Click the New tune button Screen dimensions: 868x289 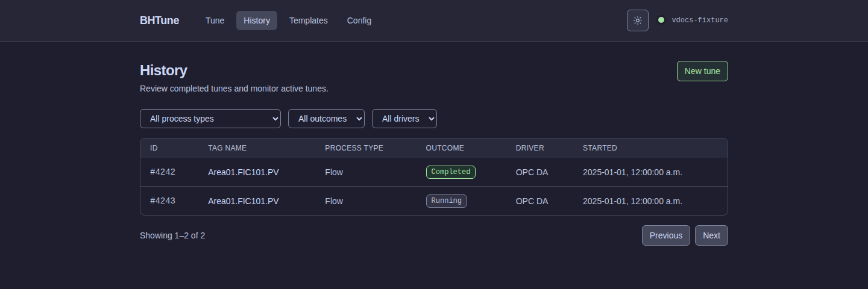coord(702,71)
